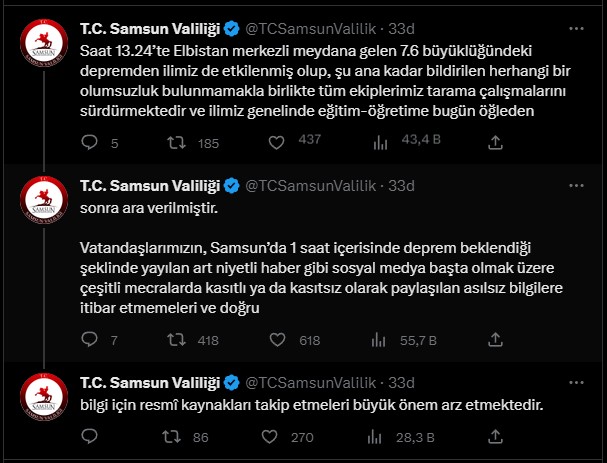The image size is (607, 463).
Task: Like the third tweet showing 270 likes
Action: click(269, 437)
